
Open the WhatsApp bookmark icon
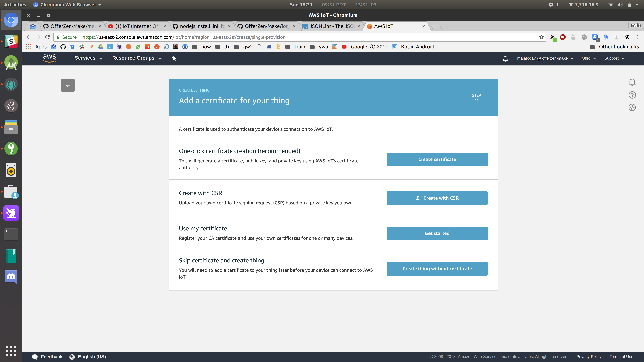tap(138, 47)
